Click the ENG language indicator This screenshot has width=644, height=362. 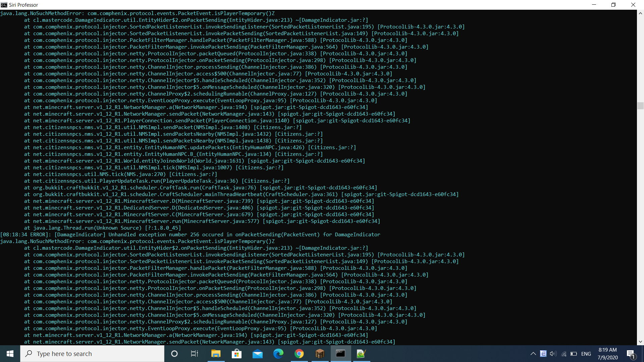coord(586,354)
